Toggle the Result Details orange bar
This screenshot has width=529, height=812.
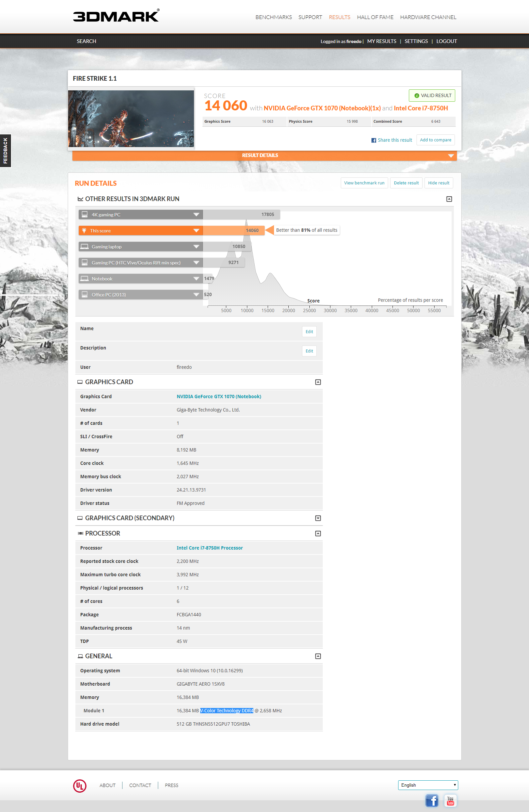[x=264, y=156]
